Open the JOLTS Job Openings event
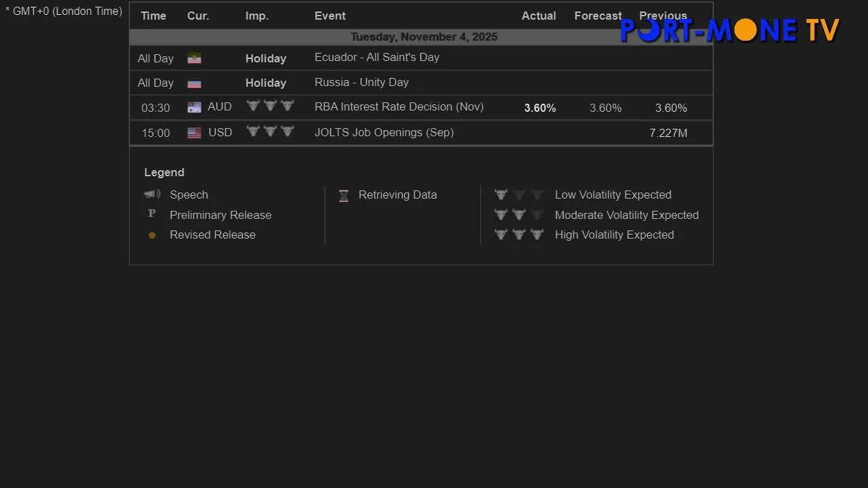This screenshot has height=488, width=868. pos(384,133)
